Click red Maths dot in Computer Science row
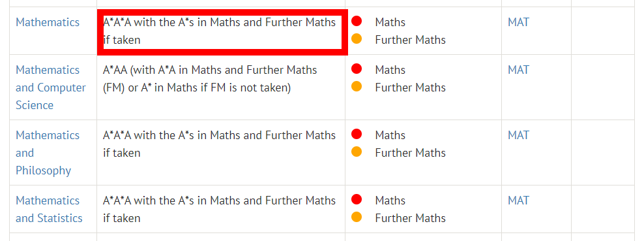 [x=357, y=69]
